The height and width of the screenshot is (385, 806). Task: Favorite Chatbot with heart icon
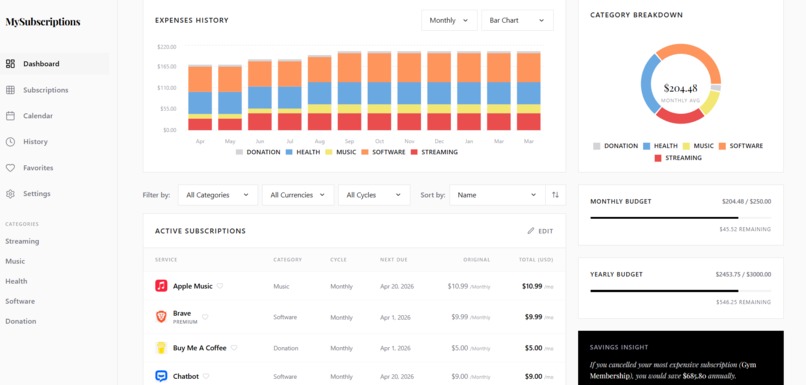(206, 376)
